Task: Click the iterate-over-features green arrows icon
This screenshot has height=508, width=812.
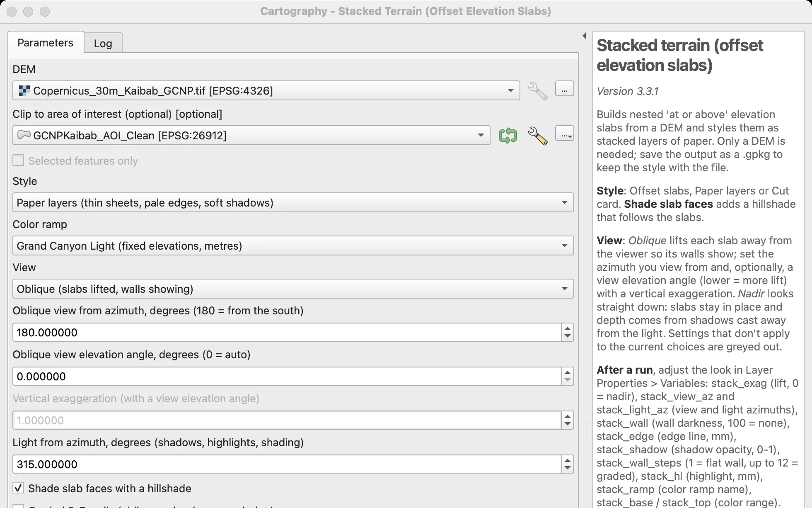Action: tap(508, 136)
